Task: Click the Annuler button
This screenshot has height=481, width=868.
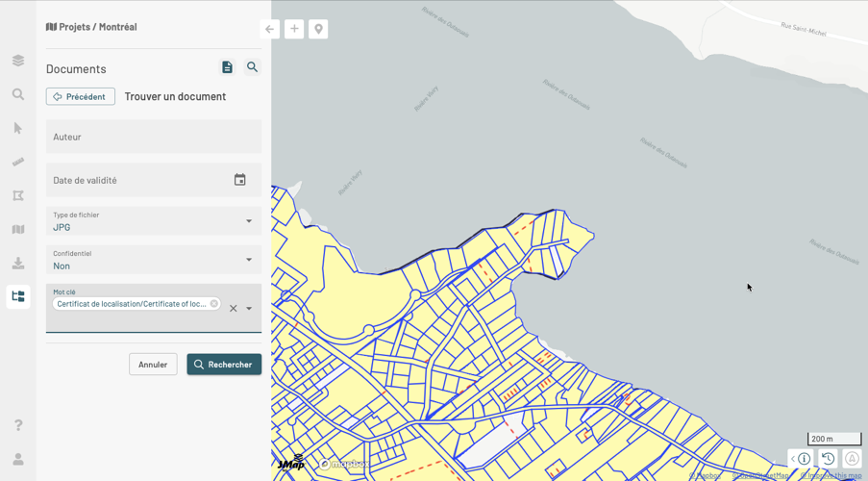Action: point(153,365)
